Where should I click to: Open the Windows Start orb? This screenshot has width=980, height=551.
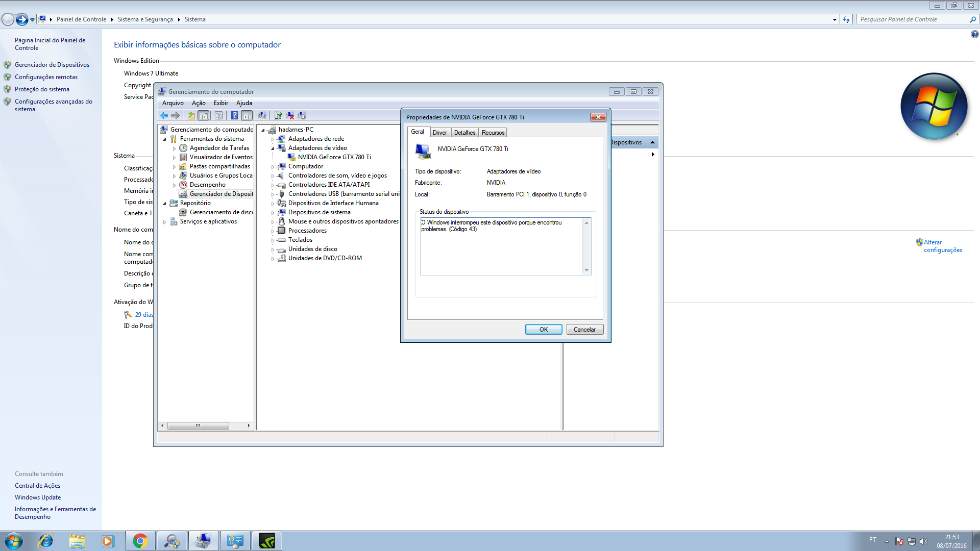[13, 541]
